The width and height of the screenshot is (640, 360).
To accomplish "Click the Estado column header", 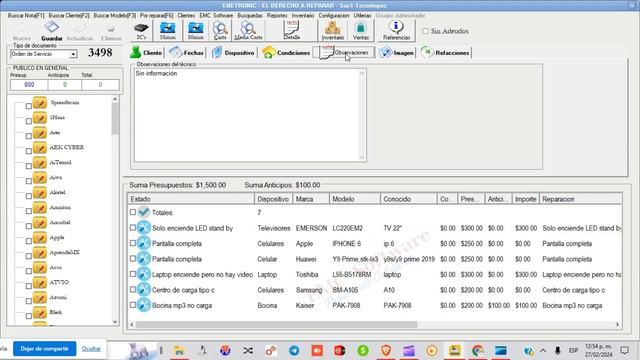I will (x=191, y=199).
